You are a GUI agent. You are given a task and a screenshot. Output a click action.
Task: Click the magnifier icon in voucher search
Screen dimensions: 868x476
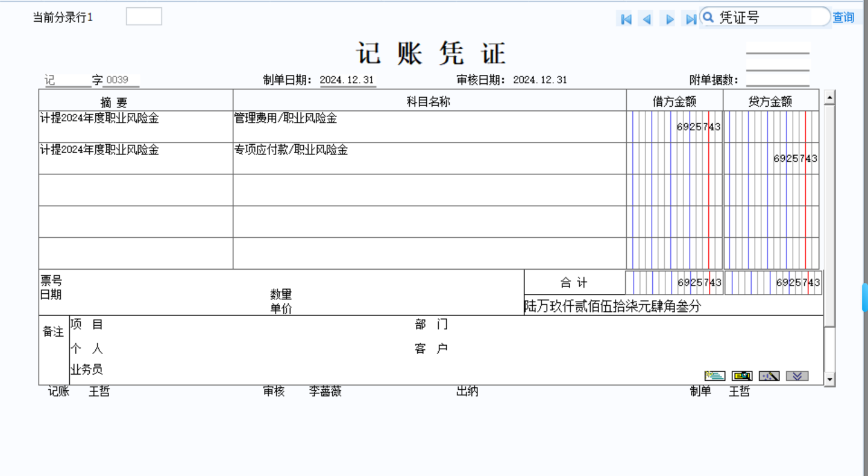click(x=709, y=17)
